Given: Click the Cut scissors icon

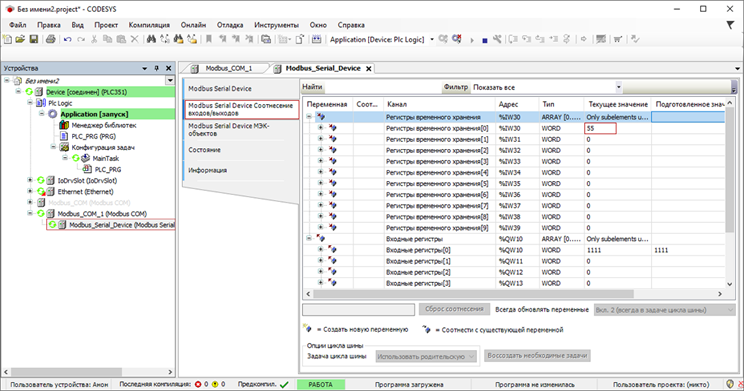Looking at the screenshot, I should point(94,39).
